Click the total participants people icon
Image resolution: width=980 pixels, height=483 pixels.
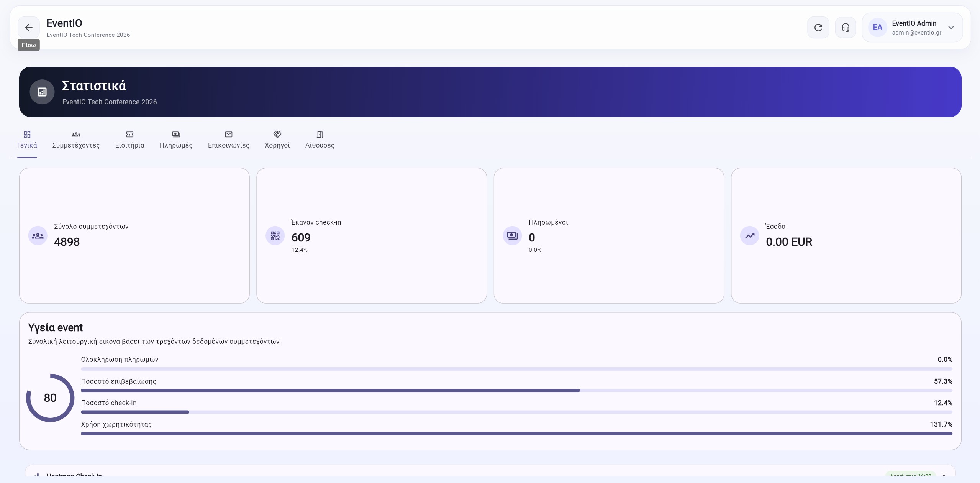coord(38,236)
